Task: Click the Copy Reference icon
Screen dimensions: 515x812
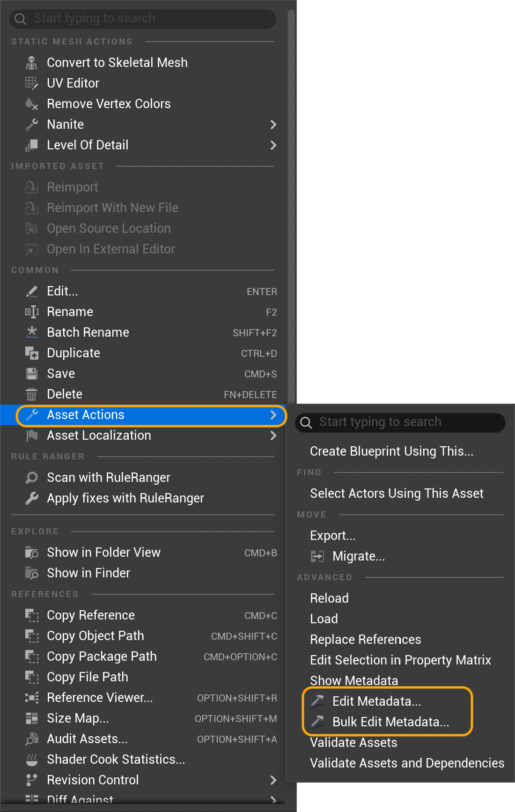Action: pyautogui.click(x=31, y=615)
